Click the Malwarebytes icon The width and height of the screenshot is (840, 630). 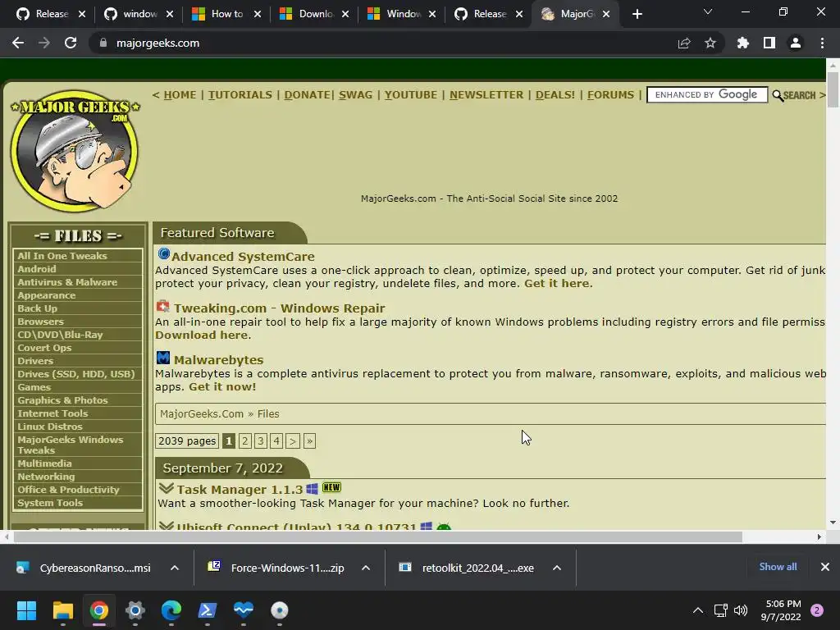163,358
